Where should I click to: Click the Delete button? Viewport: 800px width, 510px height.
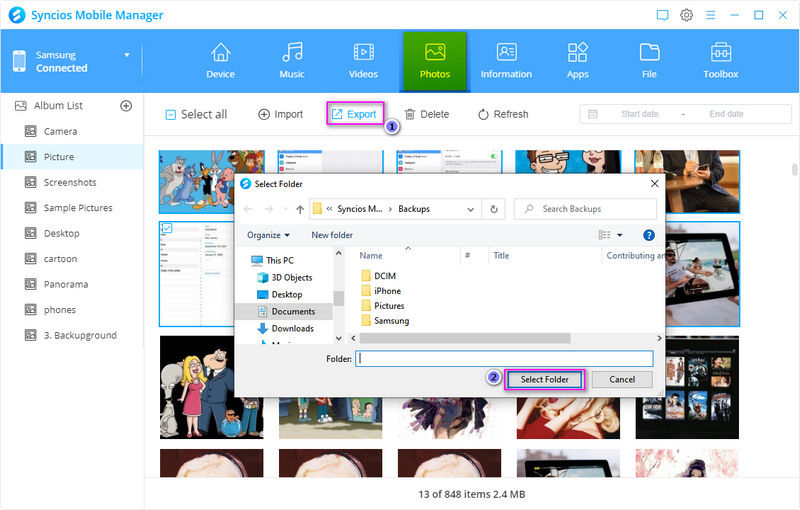point(427,114)
